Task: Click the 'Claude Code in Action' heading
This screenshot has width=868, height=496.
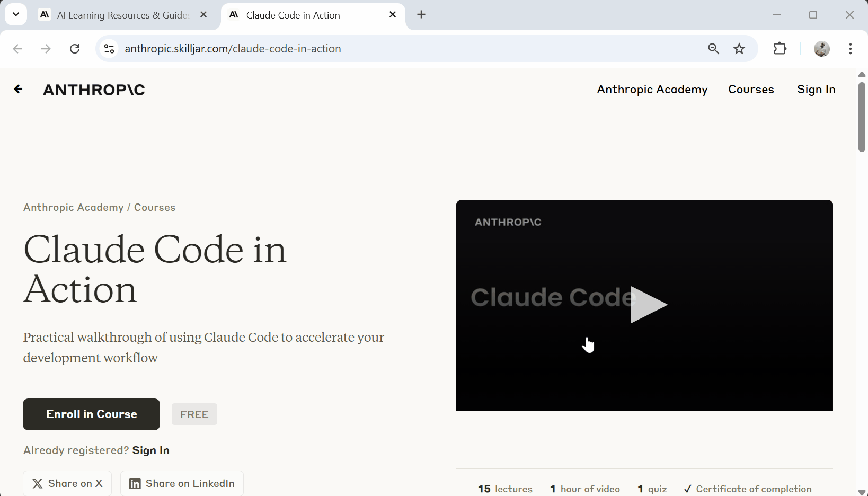Action: [x=155, y=269]
